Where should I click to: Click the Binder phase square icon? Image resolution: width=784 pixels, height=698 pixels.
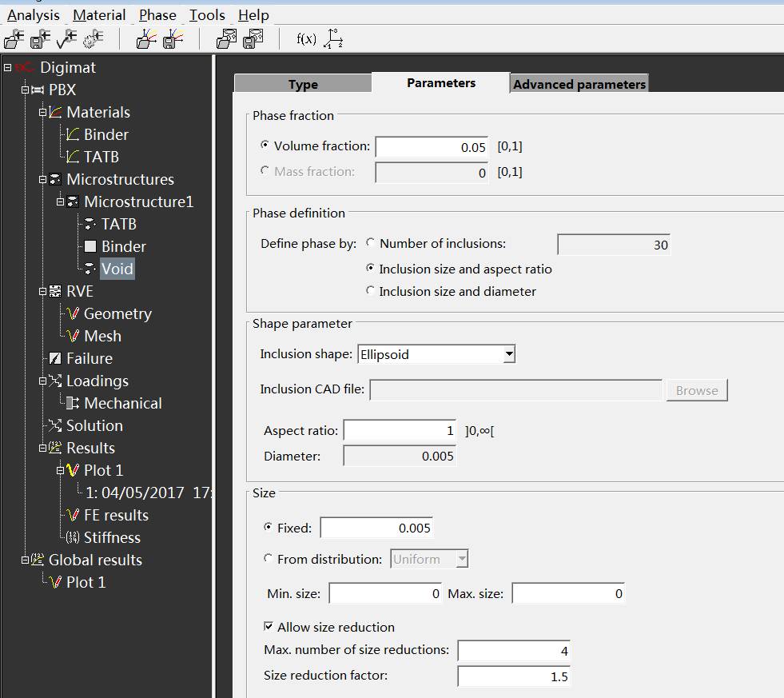90,246
